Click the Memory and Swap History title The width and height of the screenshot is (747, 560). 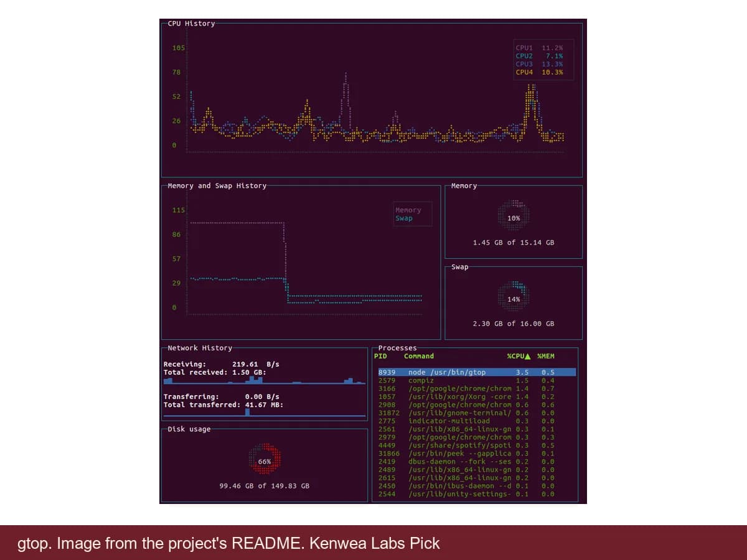[x=217, y=186]
